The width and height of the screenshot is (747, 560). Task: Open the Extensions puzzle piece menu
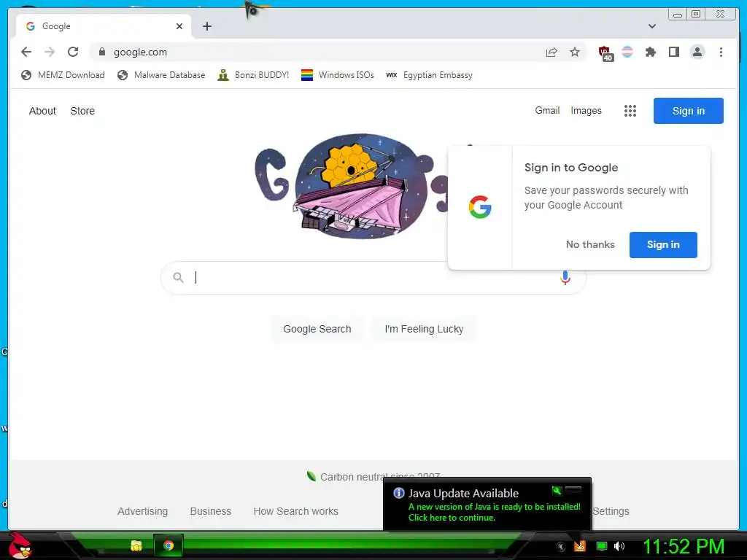click(x=650, y=52)
